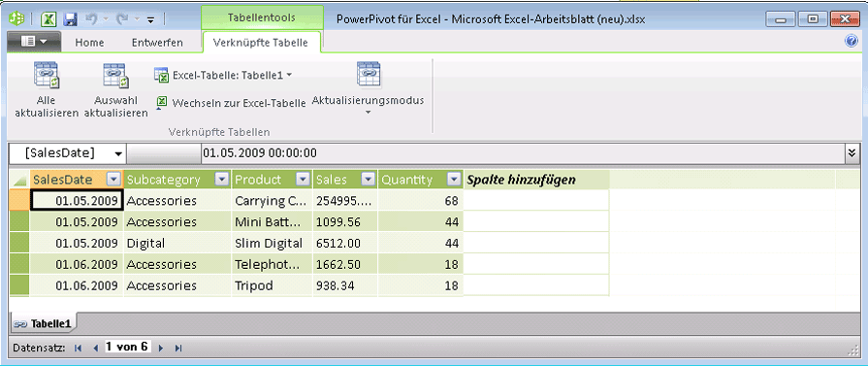The image size is (868, 366).
Task: Select Quantity cell with value 68
Action: (x=421, y=201)
